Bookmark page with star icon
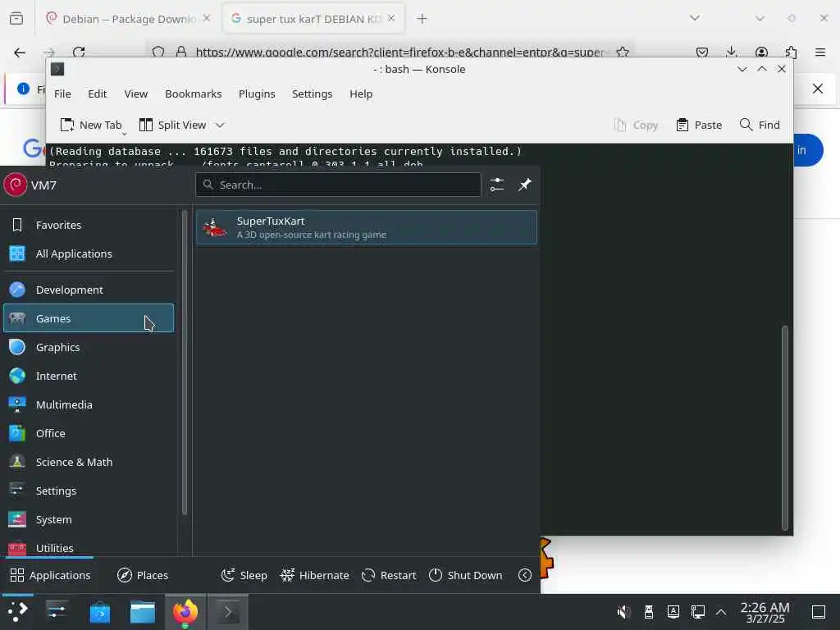Screen dimensions: 840x630 click(x=622, y=52)
